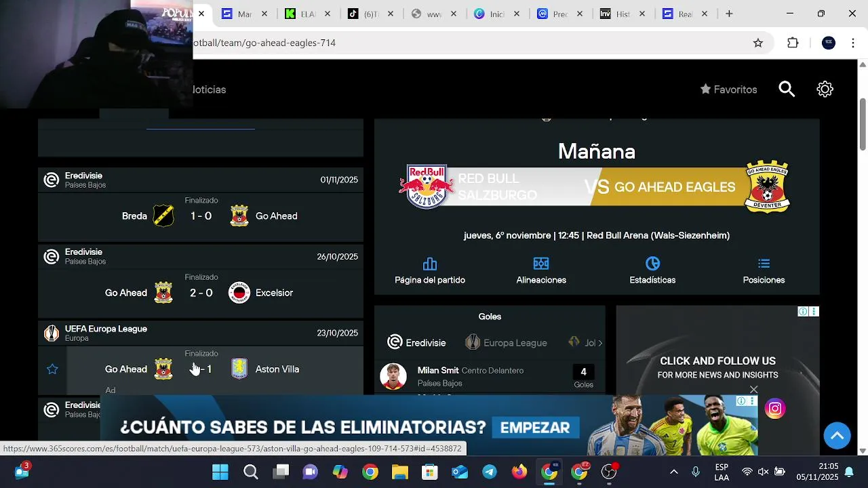Image resolution: width=868 pixels, height=488 pixels.
Task: Jump to top with the blue arrow
Action: click(x=837, y=435)
